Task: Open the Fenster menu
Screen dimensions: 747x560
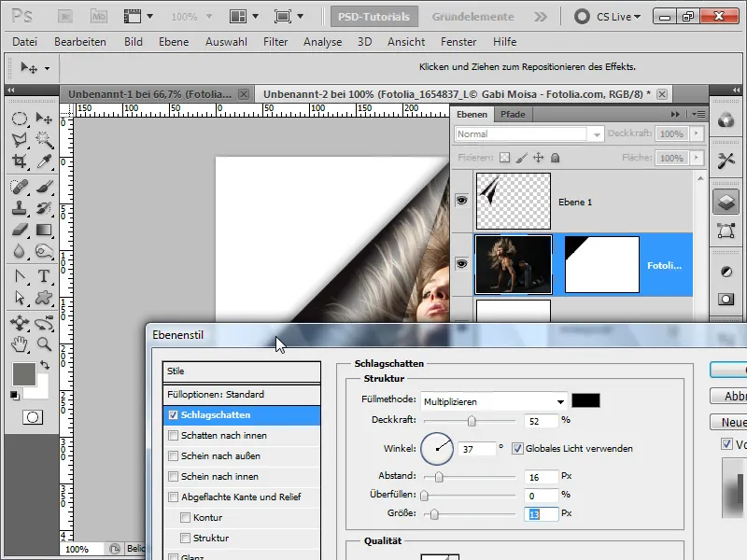Action: (x=458, y=42)
